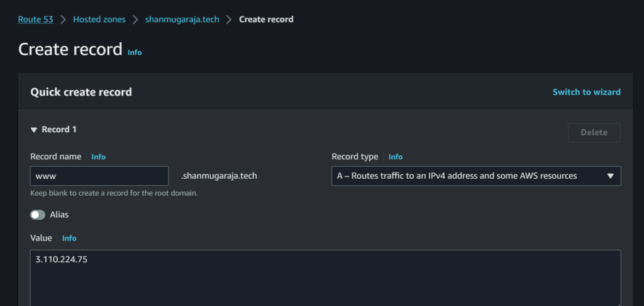Open Info link next to Record type

click(396, 157)
